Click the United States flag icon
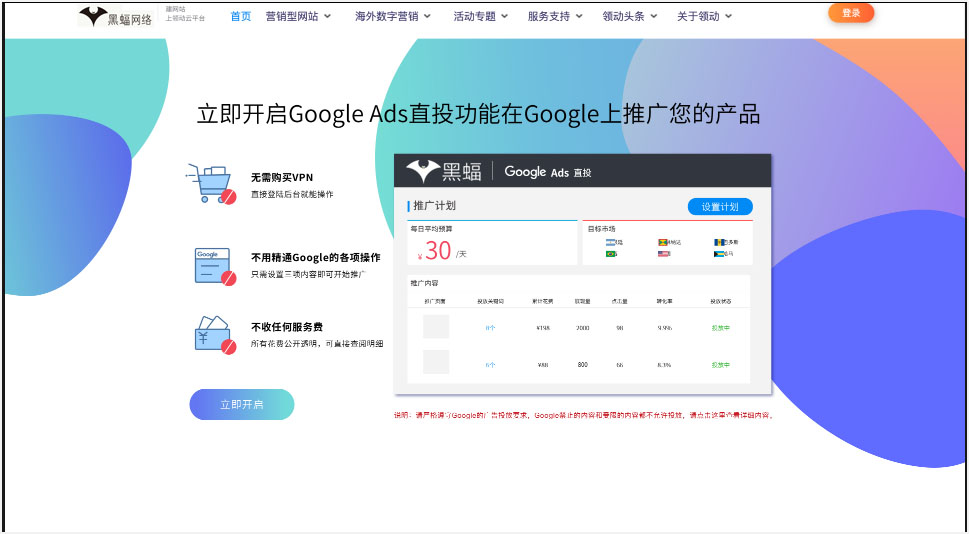The width and height of the screenshot is (969, 534). click(663, 254)
